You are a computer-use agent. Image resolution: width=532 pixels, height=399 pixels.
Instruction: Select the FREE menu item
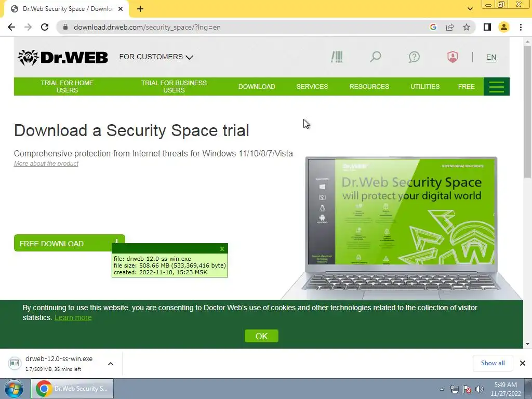click(x=466, y=87)
